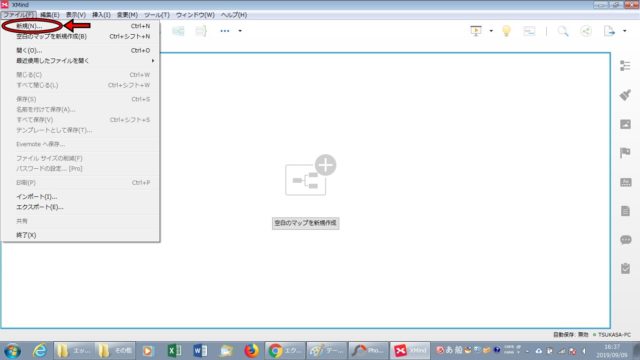Screen dimensions: 640x360
Task: Open the presentation dropdown arrow
Action: click(x=491, y=31)
